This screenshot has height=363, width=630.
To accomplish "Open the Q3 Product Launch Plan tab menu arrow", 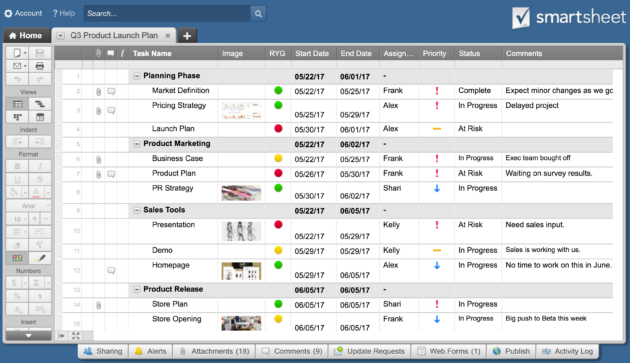I will pos(60,36).
